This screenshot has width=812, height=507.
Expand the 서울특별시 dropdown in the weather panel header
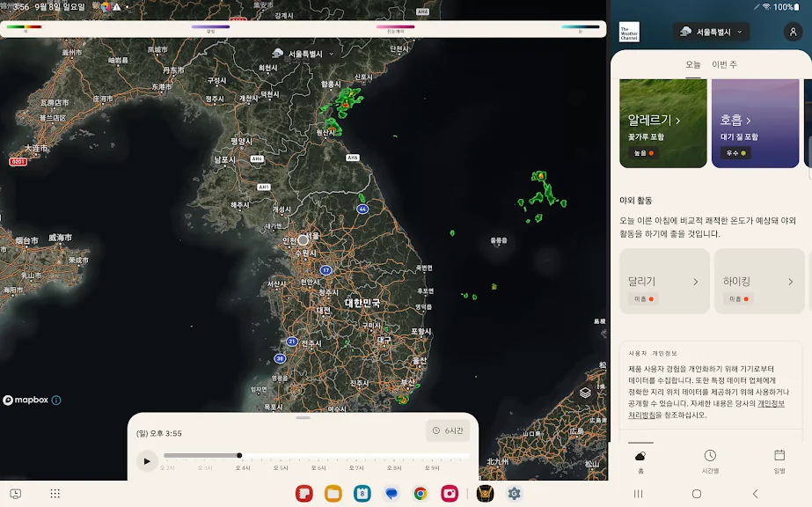coord(712,32)
